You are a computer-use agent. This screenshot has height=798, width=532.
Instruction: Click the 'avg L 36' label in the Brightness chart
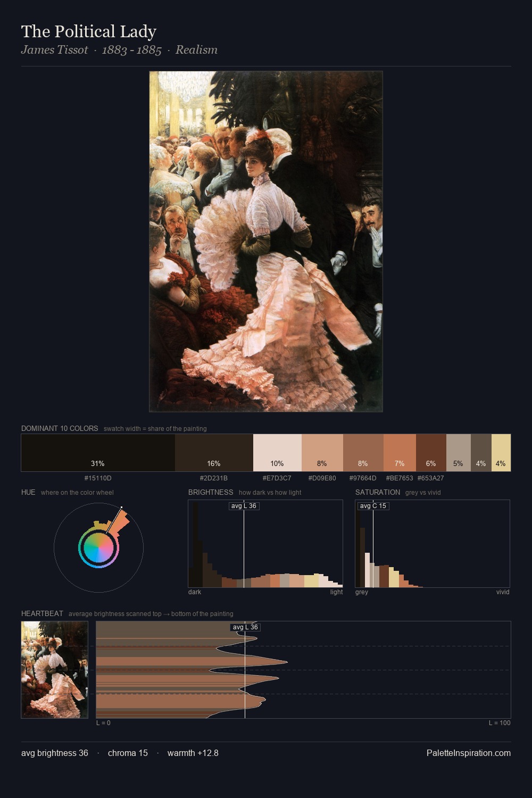click(244, 506)
